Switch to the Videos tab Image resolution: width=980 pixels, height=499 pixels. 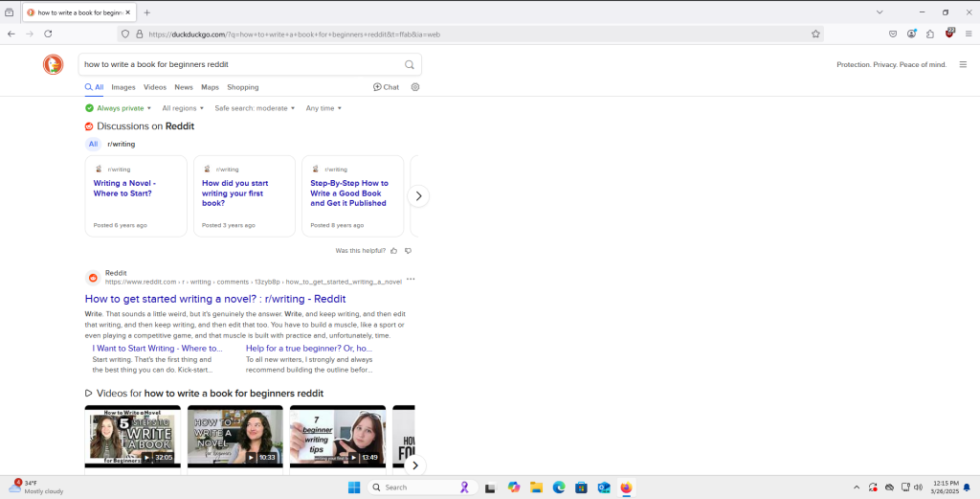155,87
